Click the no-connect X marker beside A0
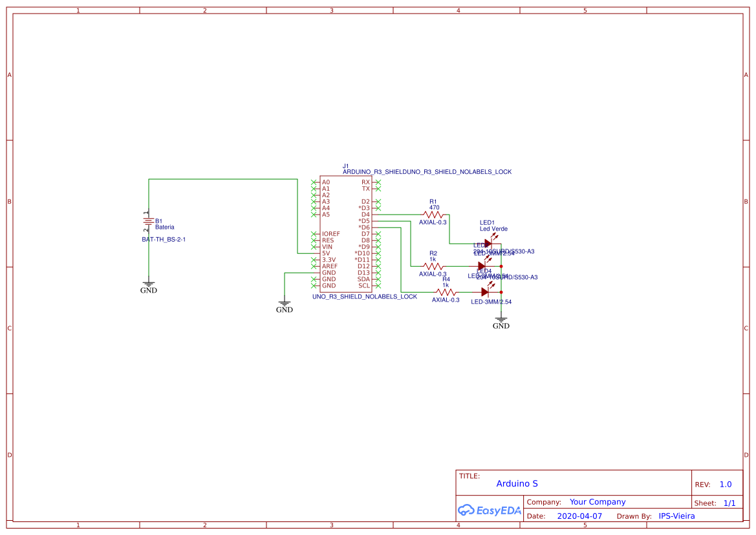756x535 pixels. click(x=314, y=182)
